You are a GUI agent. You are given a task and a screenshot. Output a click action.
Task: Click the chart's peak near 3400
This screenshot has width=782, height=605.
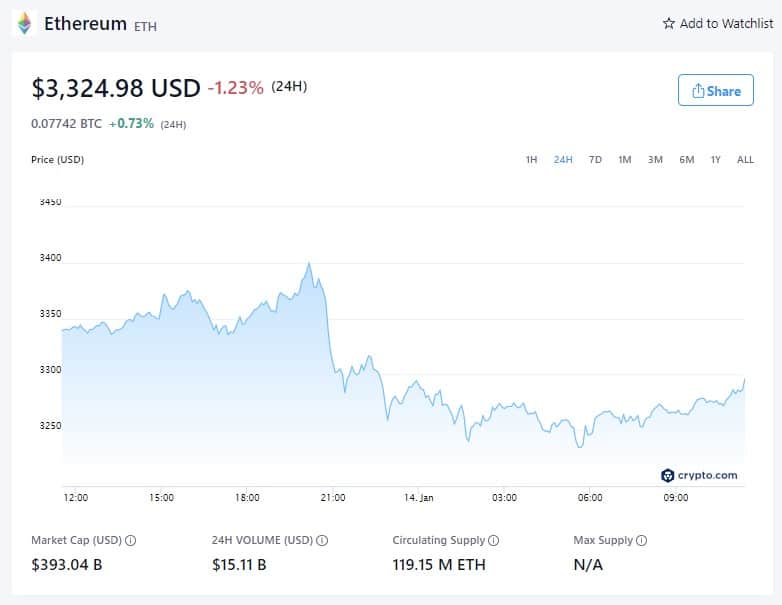tap(309, 263)
